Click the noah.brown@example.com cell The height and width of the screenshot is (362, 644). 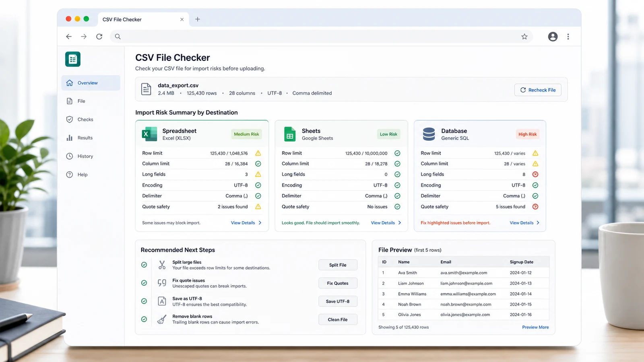click(466, 304)
